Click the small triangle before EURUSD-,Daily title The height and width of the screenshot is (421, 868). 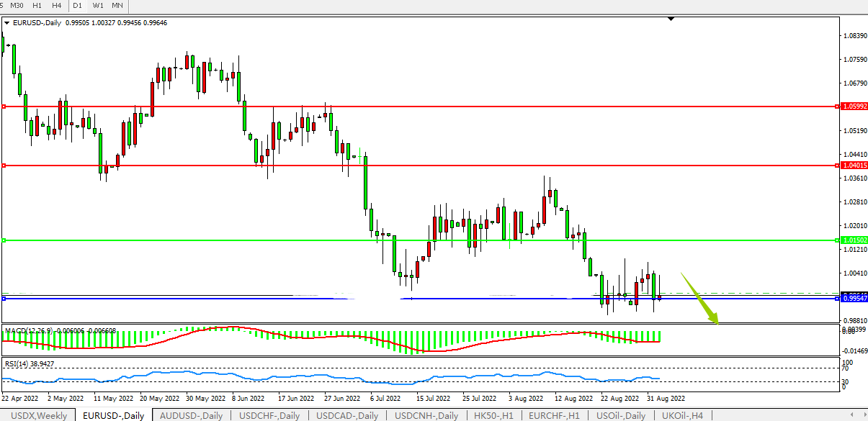pyautogui.click(x=7, y=23)
